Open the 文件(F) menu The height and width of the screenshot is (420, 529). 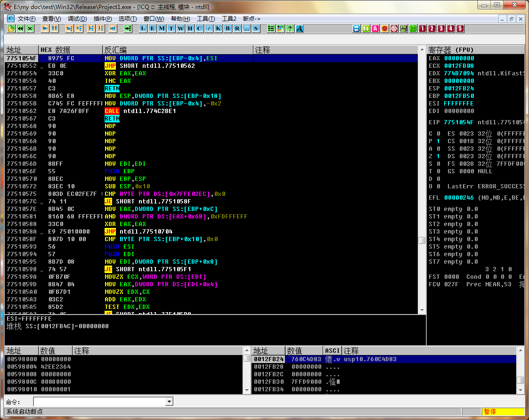tap(26, 18)
